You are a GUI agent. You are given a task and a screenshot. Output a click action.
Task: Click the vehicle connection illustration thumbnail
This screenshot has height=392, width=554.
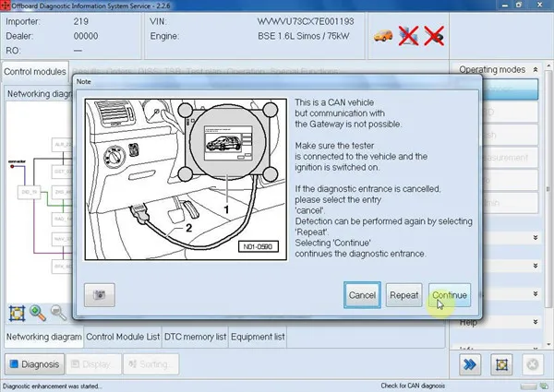tap(186, 180)
